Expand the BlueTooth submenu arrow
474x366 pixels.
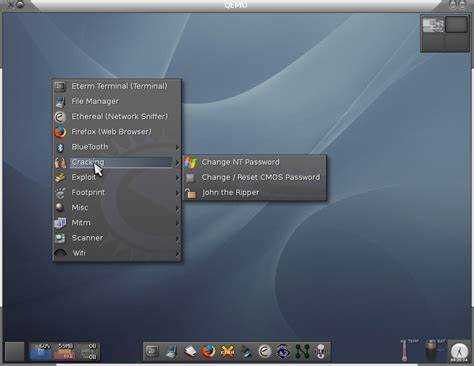pos(178,147)
